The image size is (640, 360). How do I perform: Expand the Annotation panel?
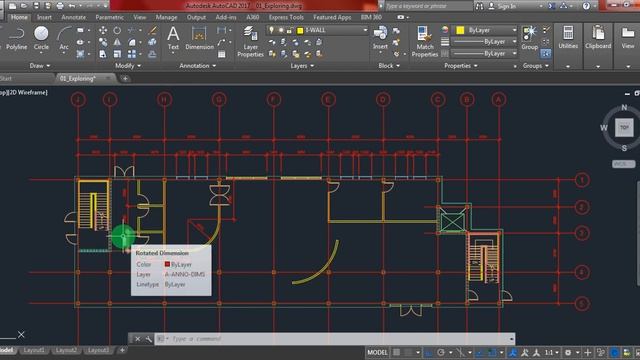click(x=198, y=66)
